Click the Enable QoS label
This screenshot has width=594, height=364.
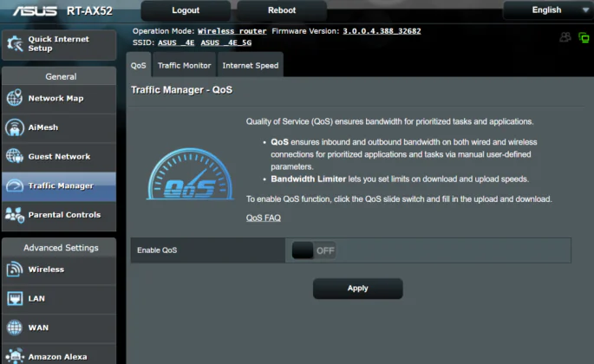(x=157, y=250)
